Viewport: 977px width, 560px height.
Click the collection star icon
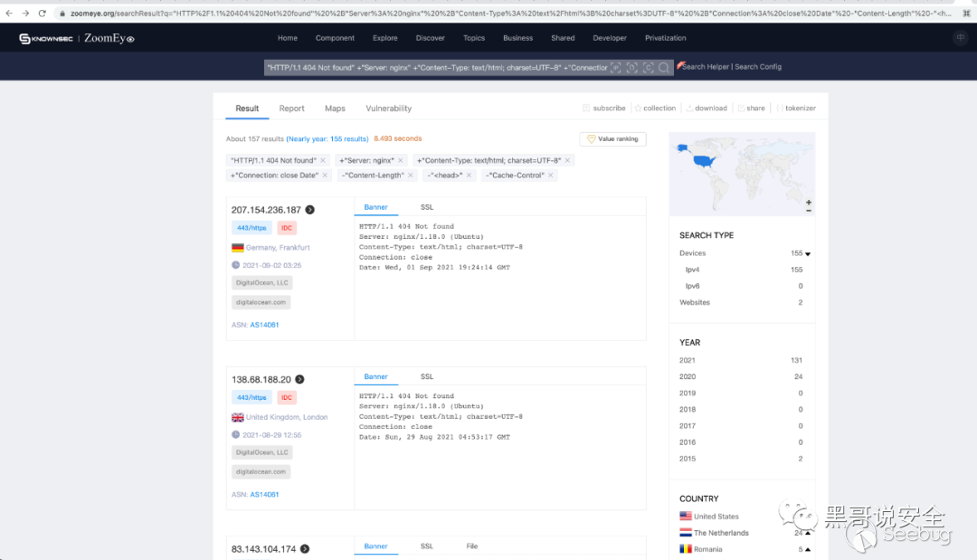[638, 109]
